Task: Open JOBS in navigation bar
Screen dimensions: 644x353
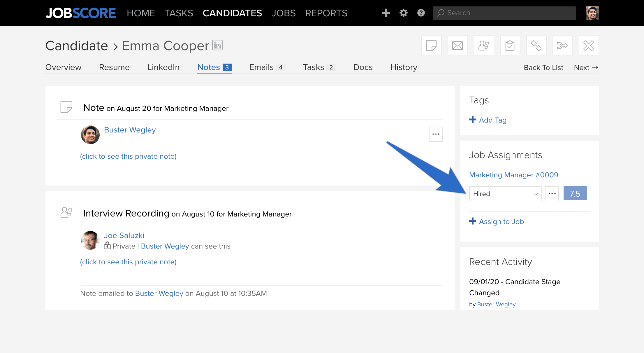Action: (284, 13)
